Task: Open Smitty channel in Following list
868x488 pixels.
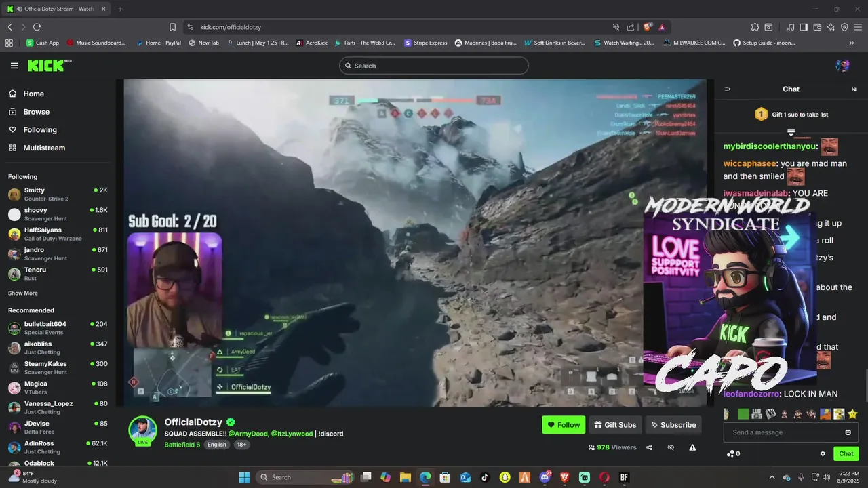Action: pos(58,195)
